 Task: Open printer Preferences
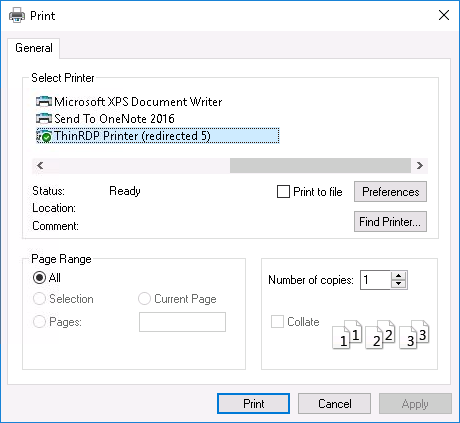pyautogui.click(x=390, y=192)
